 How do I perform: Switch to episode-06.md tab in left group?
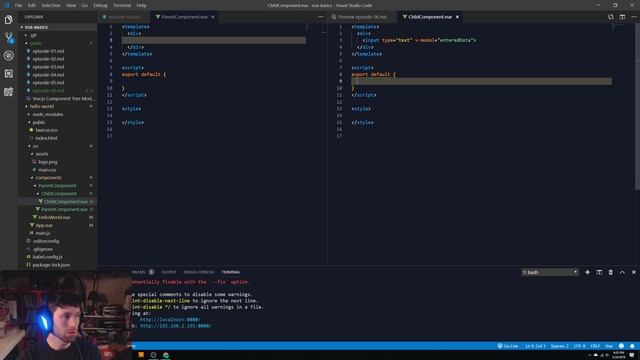124,17
